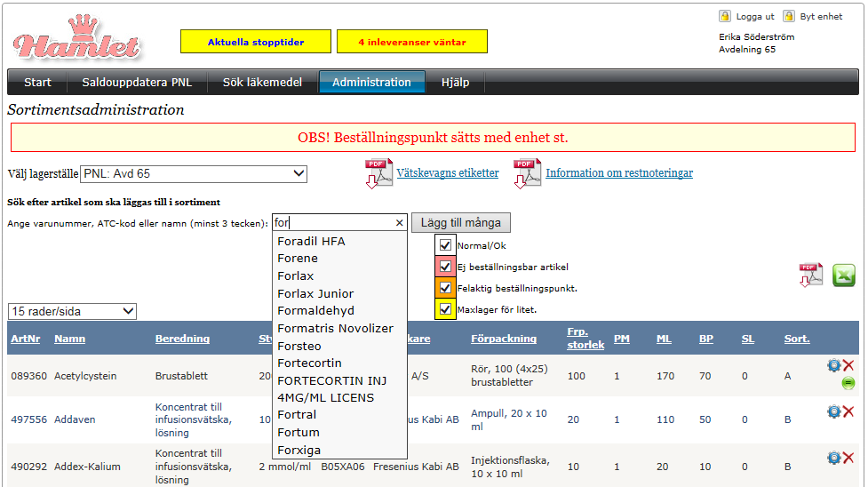Click the 4 inleveranser väntar button

click(412, 42)
